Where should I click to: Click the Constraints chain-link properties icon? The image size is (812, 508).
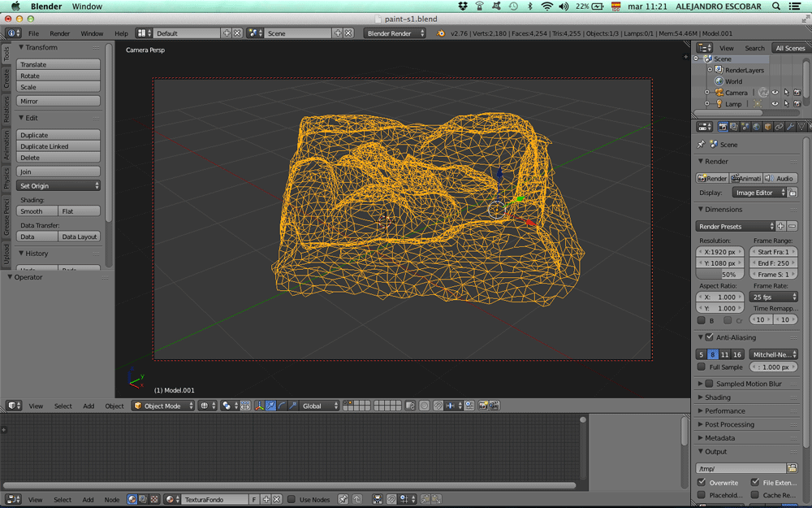coord(780,127)
